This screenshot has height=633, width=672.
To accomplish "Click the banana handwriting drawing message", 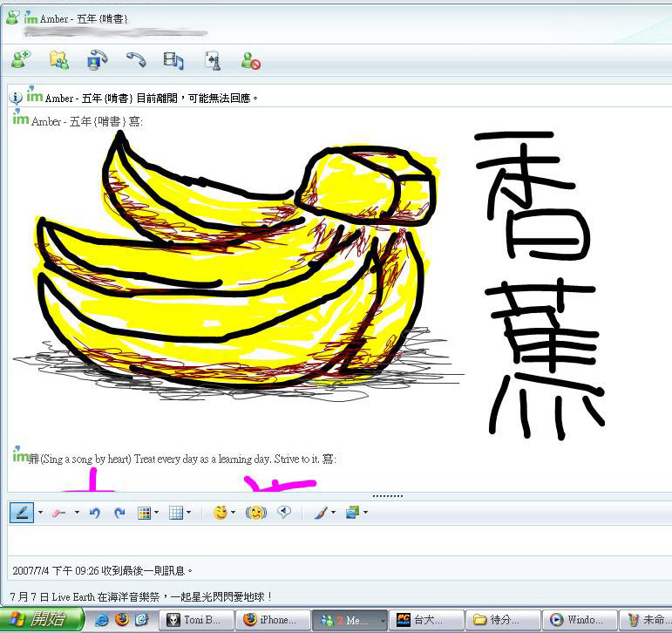I will pos(309,283).
